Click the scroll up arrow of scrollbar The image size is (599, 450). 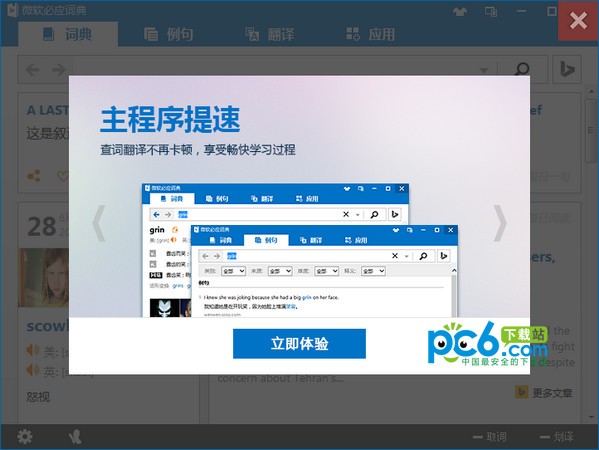point(591,92)
